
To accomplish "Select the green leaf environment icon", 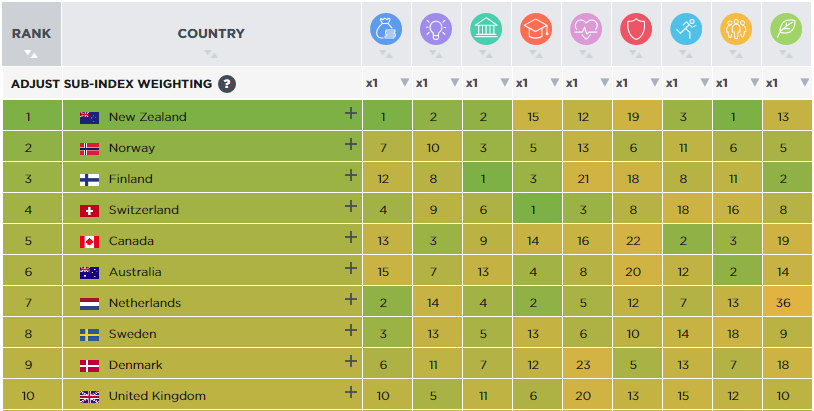I will (x=786, y=29).
